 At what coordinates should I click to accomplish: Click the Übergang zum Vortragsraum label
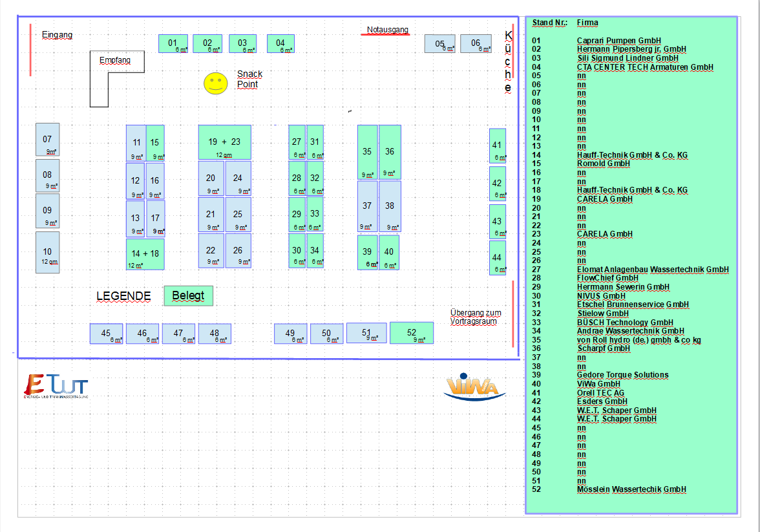[476, 317]
